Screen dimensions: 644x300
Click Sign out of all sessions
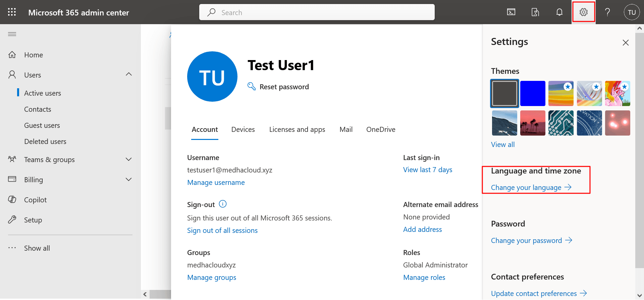tap(222, 231)
